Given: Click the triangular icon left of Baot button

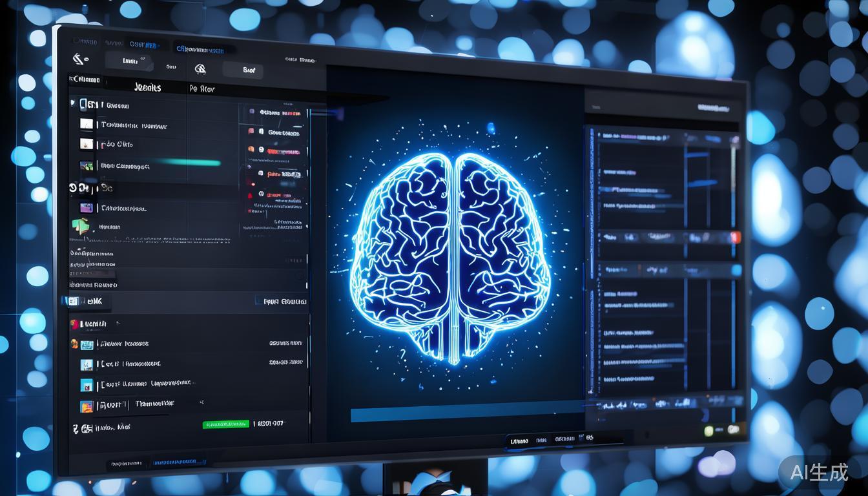Looking at the screenshot, I should pos(200,69).
